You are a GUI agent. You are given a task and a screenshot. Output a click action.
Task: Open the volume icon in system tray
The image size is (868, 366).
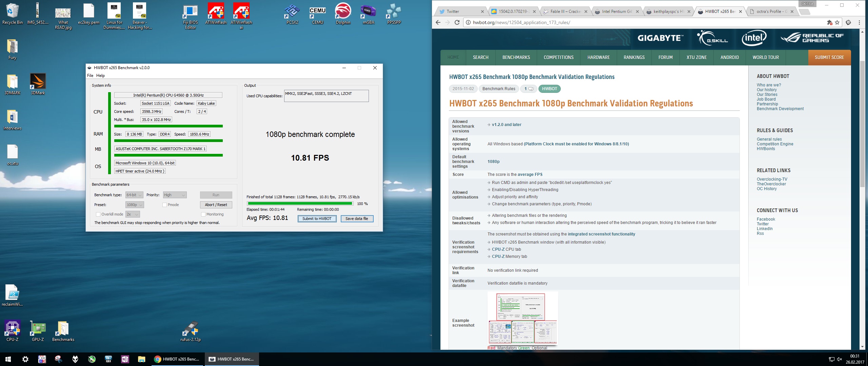pos(840,359)
